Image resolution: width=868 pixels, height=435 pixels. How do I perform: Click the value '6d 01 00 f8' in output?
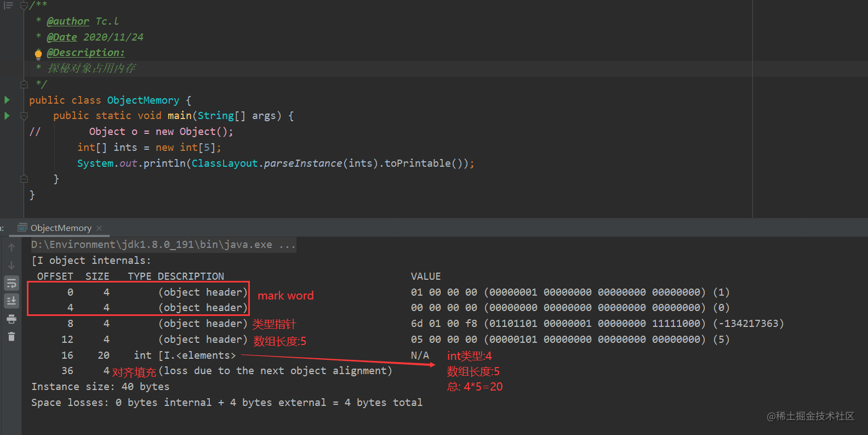tap(444, 324)
